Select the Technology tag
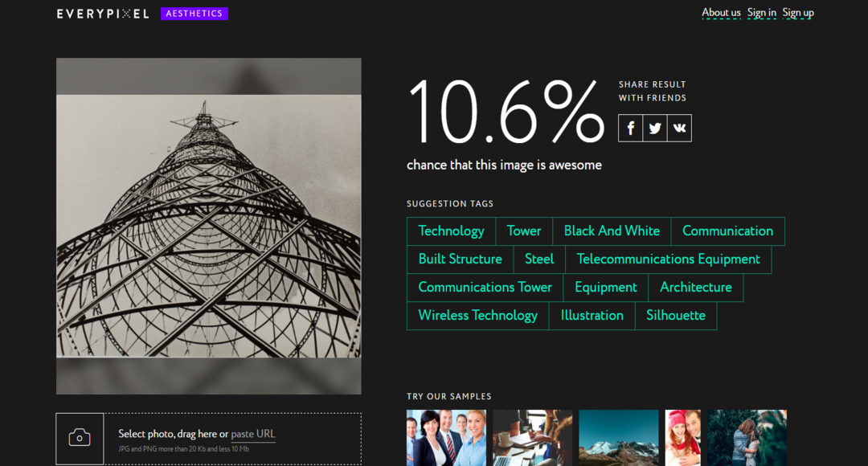 (451, 231)
